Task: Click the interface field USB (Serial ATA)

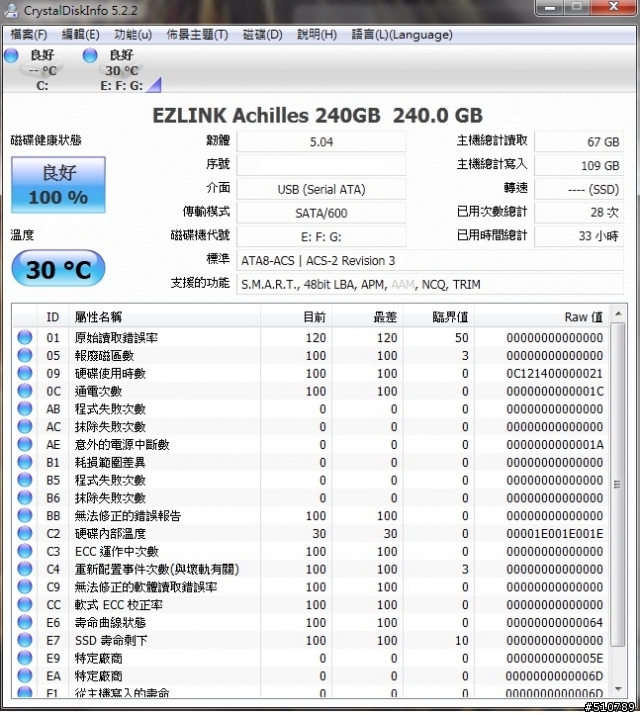Action: point(321,189)
